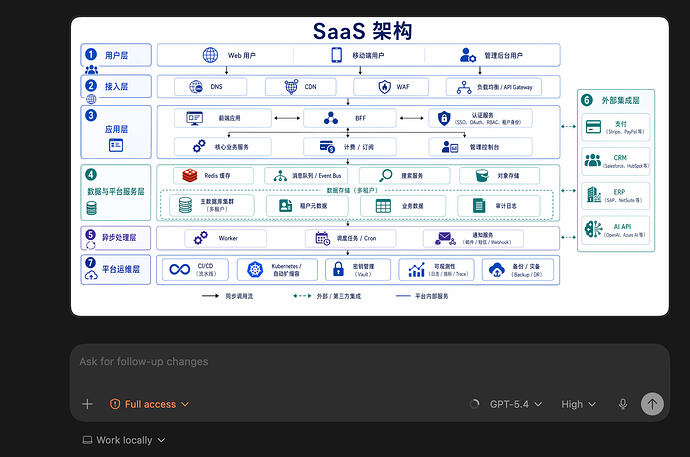The width and height of the screenshot is (690, 457).
Task: Click the CDN network globe icon
Action: 291,87
